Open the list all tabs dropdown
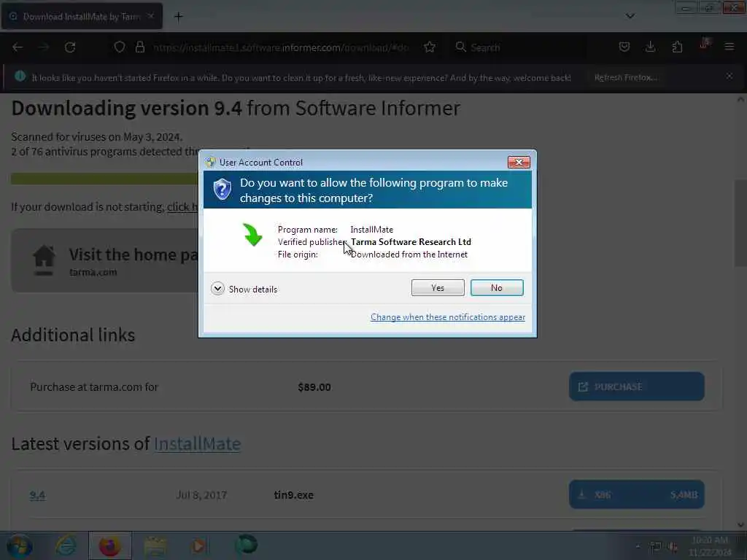 [630, 16]
